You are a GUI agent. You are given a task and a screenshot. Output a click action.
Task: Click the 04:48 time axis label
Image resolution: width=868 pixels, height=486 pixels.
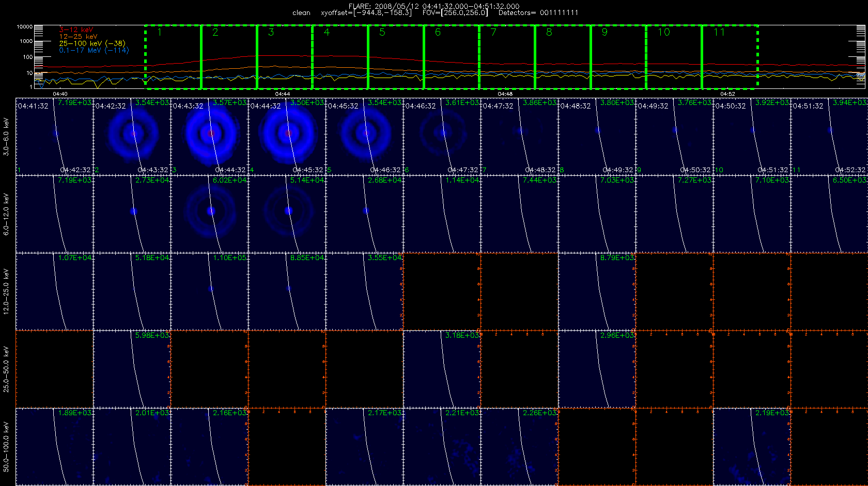coord(505,94)
